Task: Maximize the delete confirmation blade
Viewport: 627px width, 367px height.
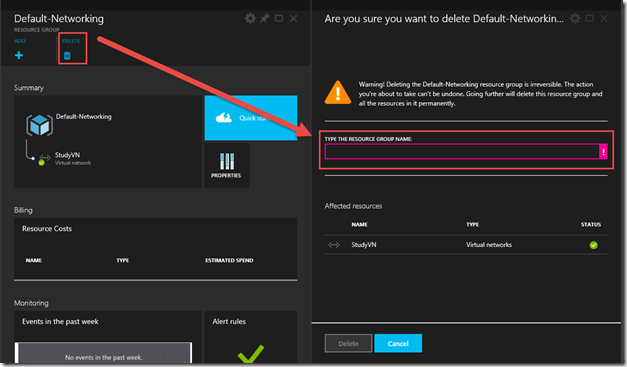Action: coord(589,18)
